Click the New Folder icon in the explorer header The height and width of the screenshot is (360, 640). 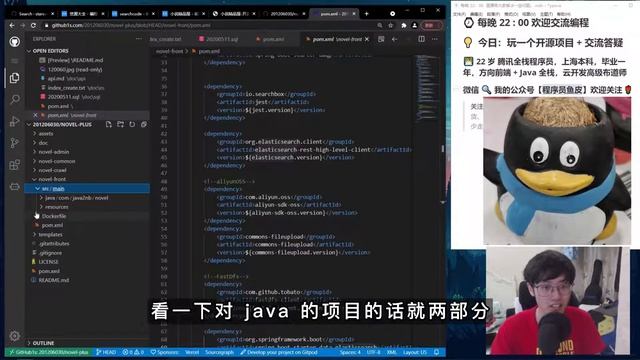coord(120,124)
